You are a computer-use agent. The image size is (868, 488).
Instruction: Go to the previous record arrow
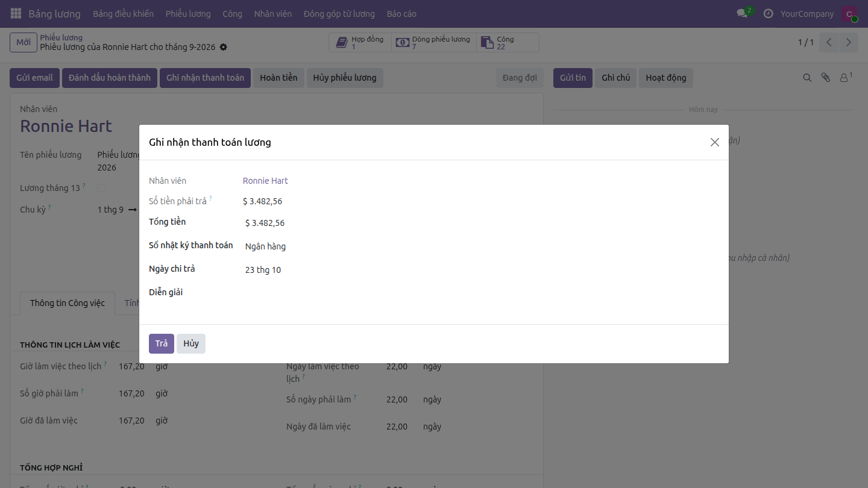click(x=829, y=42)
